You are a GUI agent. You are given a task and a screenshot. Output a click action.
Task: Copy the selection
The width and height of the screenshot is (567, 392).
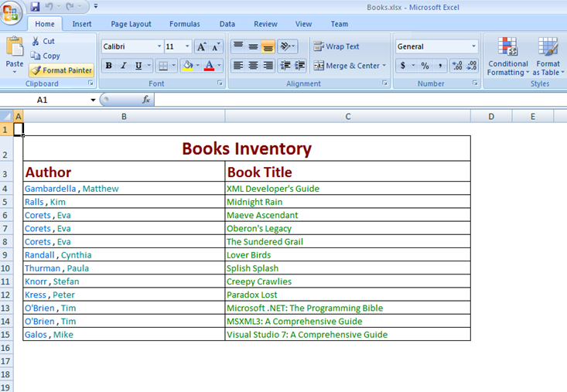pyautogui.click(x=46, y=56)
